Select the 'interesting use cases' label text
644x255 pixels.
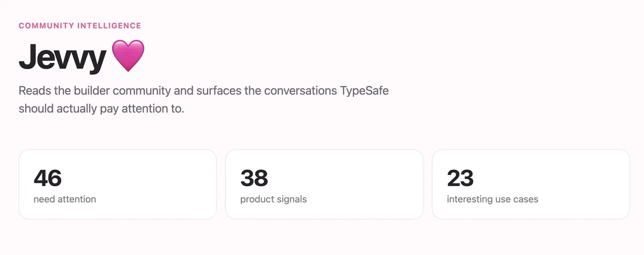point(493,199)
